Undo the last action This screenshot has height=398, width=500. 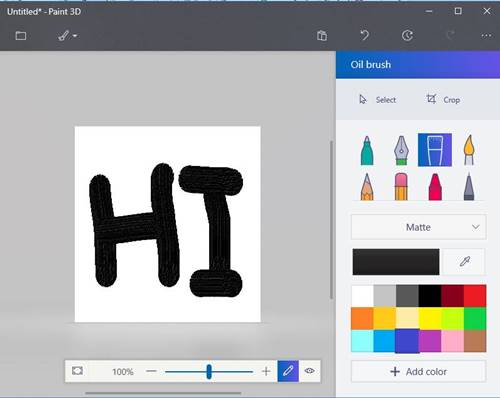(x=364, y=35)
